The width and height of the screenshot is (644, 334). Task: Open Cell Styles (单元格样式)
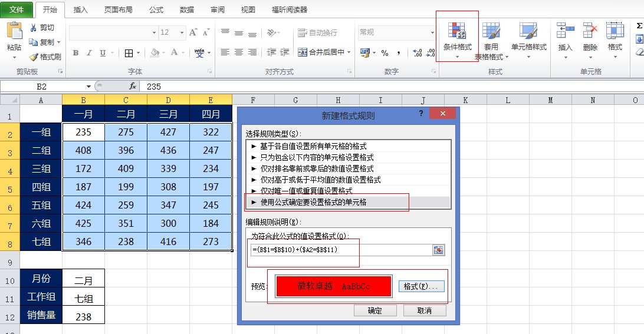point(528,40)
